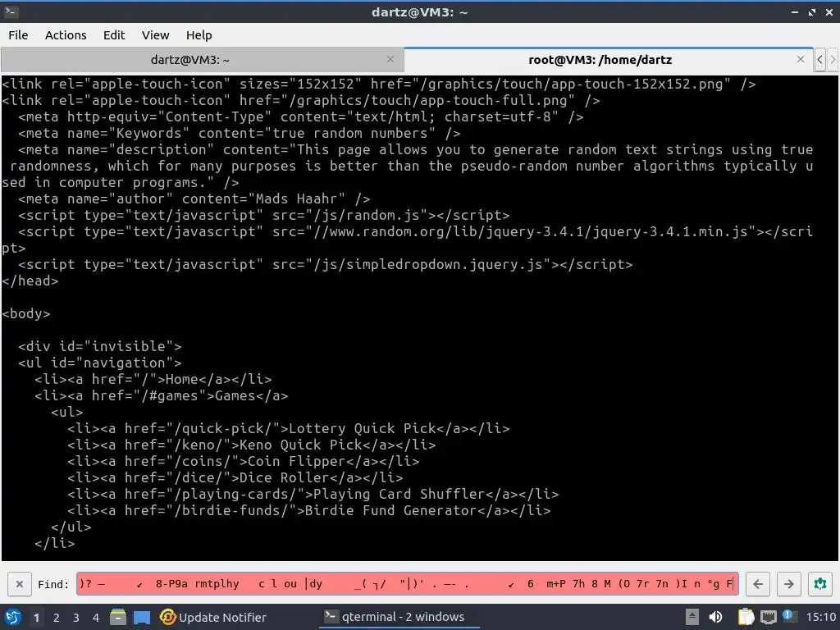Close the root@VM3: /home/dartz tab

point(801,59)
